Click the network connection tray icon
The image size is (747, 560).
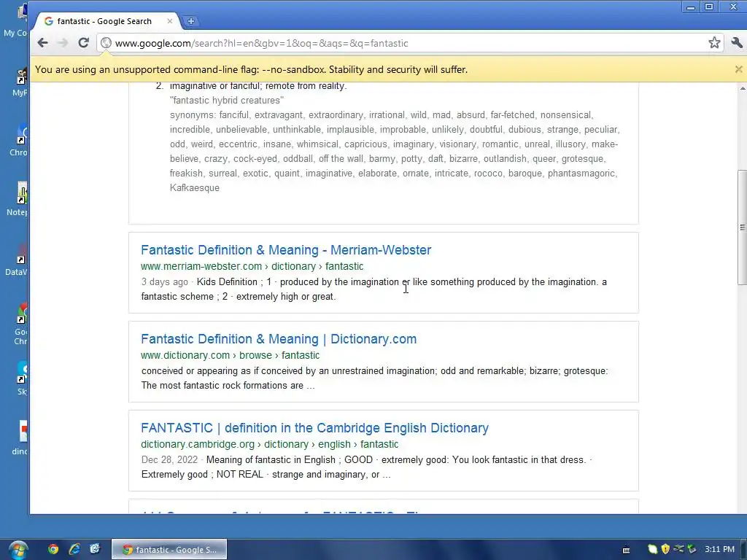(678, 549)
